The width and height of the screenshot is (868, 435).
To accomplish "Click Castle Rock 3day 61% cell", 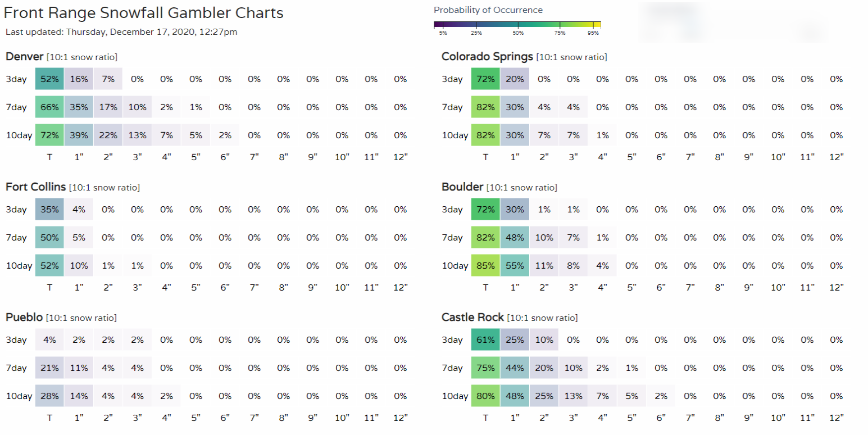I will point(485,339).
